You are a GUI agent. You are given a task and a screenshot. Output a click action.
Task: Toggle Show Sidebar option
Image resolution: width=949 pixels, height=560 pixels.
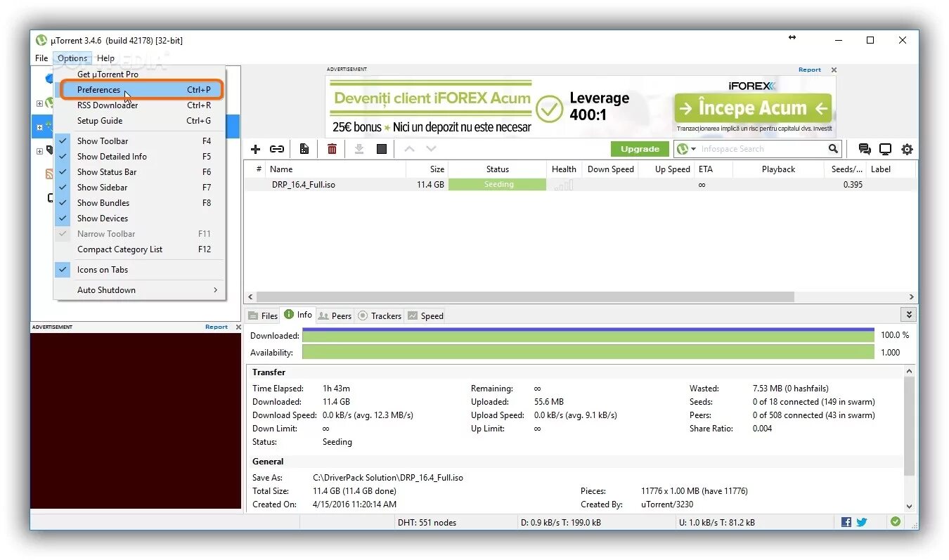point(139,188)
